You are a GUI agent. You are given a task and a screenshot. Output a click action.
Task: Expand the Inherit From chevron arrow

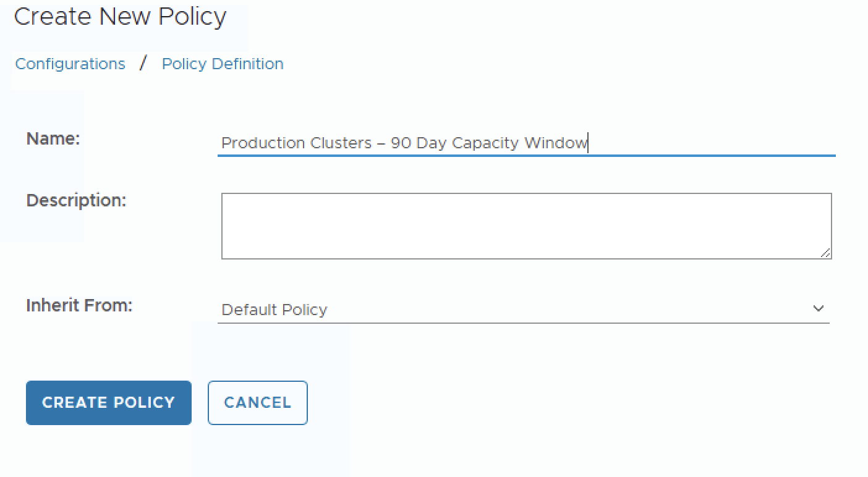[819, 308]
